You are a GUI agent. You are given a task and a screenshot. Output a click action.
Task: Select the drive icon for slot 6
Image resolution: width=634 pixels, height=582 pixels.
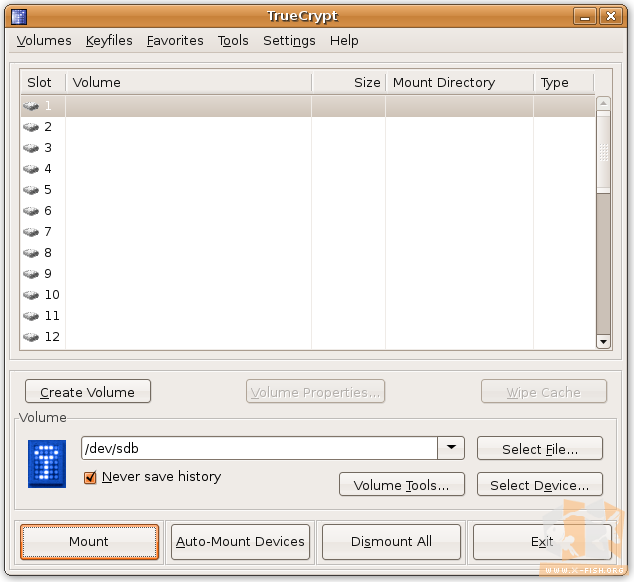[x=31, y=211]
